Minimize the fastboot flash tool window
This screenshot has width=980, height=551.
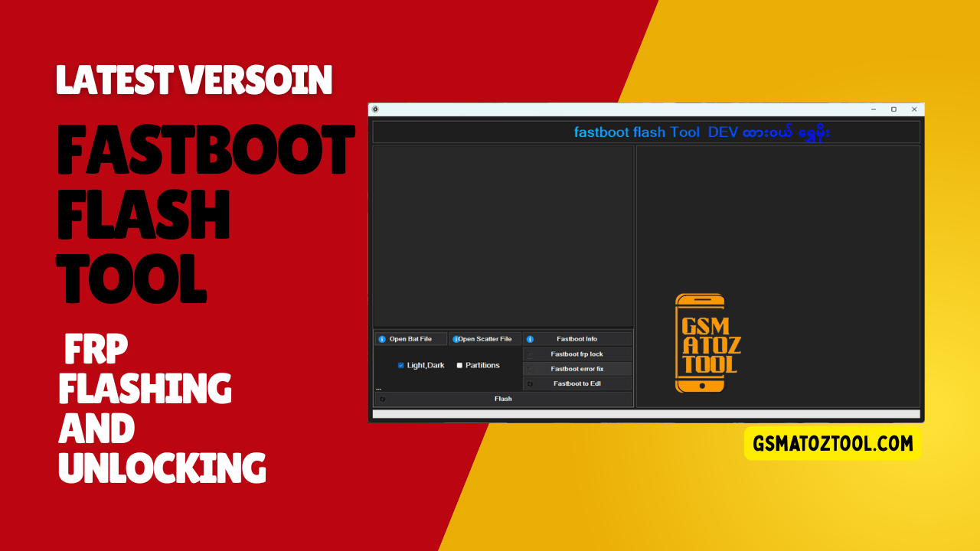[x=874, y=109]
